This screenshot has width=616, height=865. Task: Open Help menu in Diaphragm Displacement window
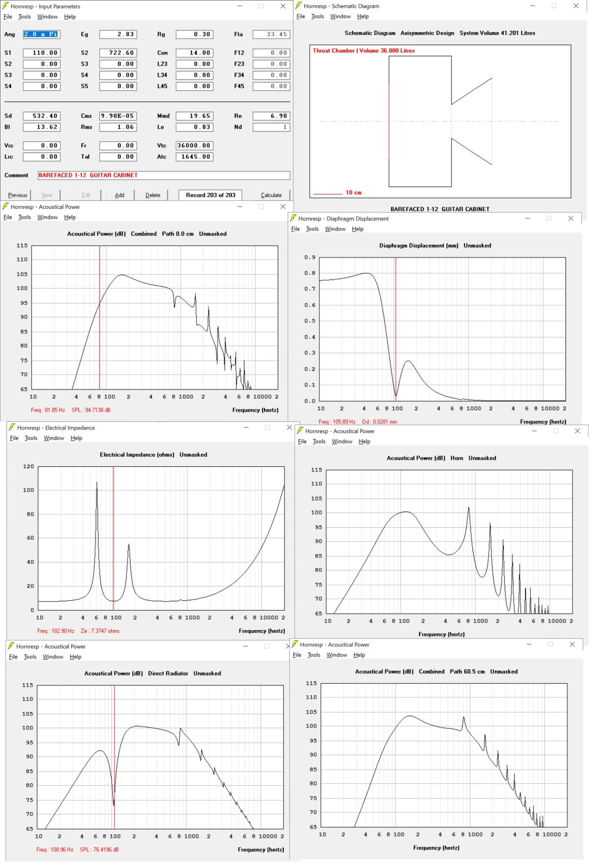point(358,228)
